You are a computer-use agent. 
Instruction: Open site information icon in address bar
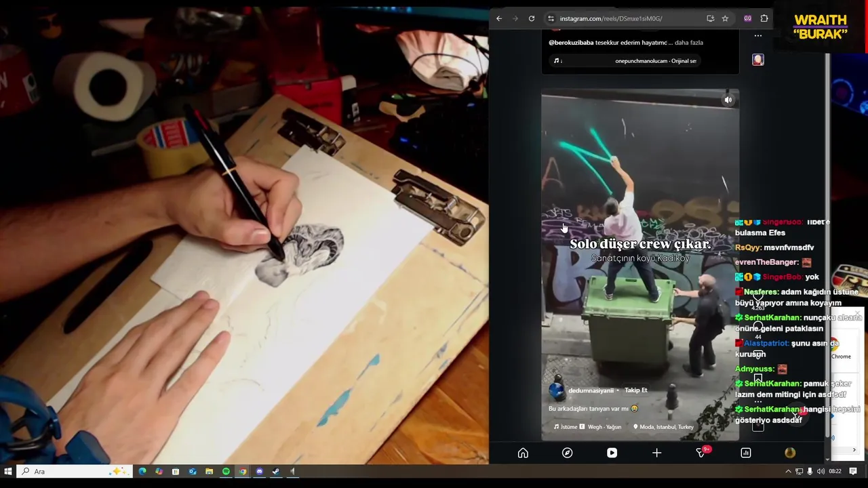[x=551, y=18]
